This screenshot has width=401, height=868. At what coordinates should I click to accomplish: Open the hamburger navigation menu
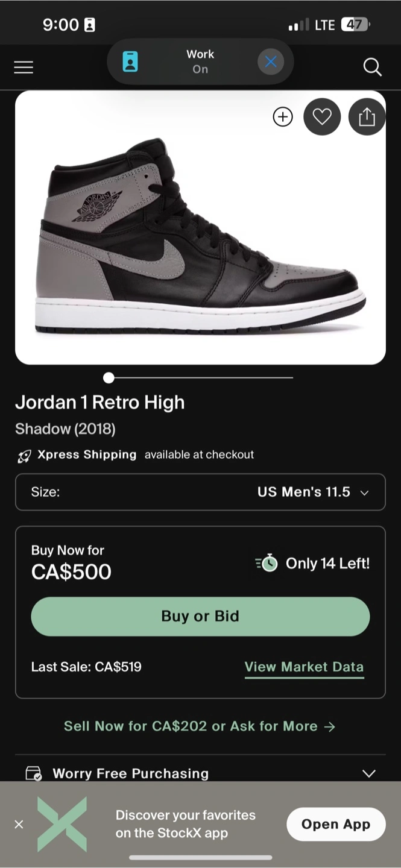tap(24, 68)
